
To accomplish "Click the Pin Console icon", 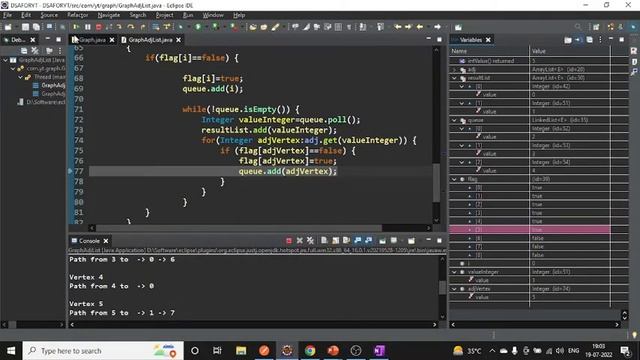I will coord(382,240).
